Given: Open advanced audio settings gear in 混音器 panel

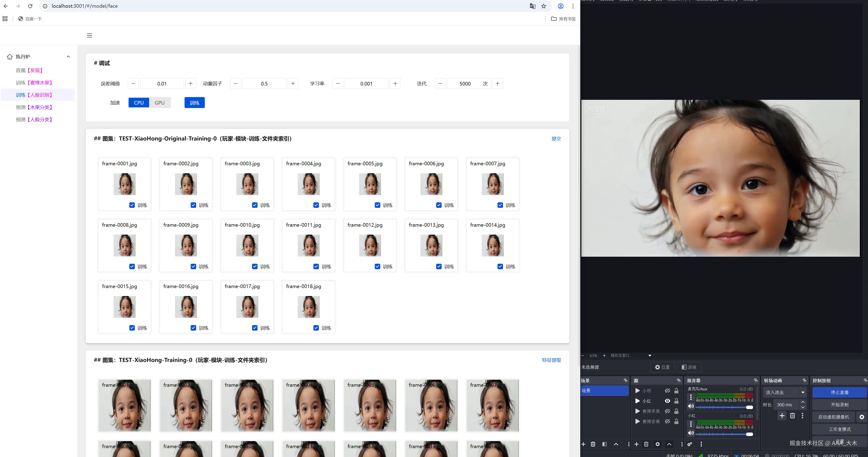Looking at the screenshot, I should (x=690, y=444).
